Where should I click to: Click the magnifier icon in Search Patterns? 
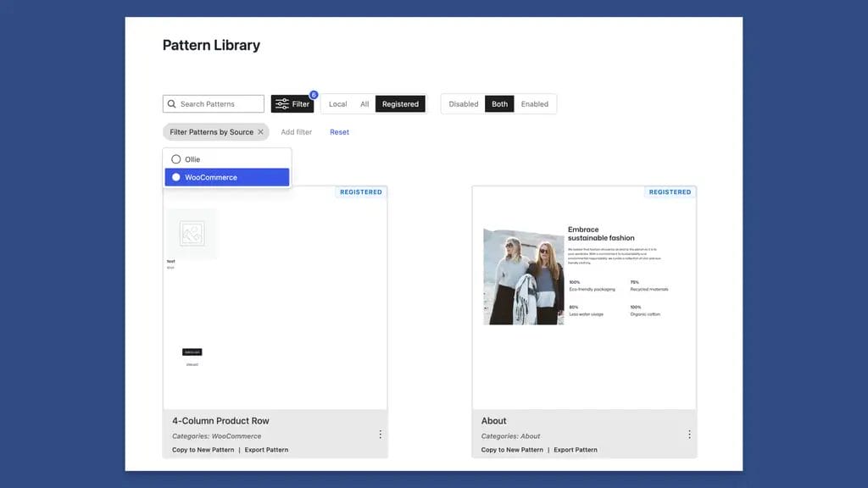click(173, 103)
